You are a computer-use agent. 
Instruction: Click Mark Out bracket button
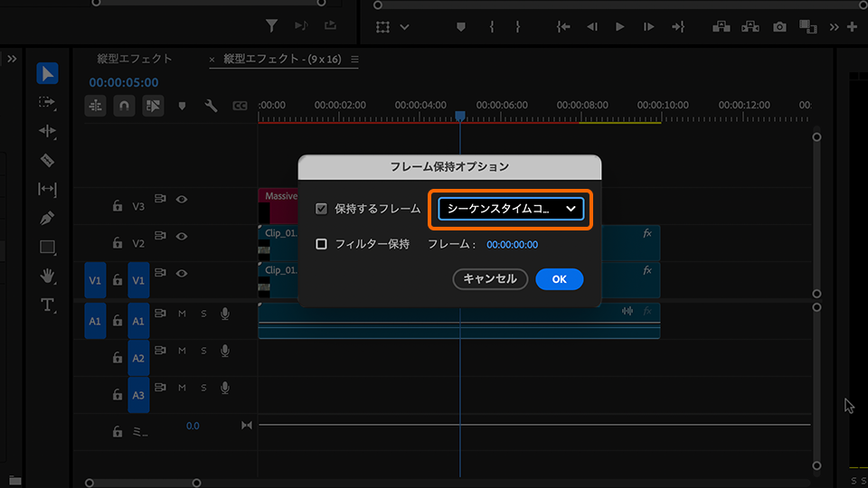click(x=517, y=26)
